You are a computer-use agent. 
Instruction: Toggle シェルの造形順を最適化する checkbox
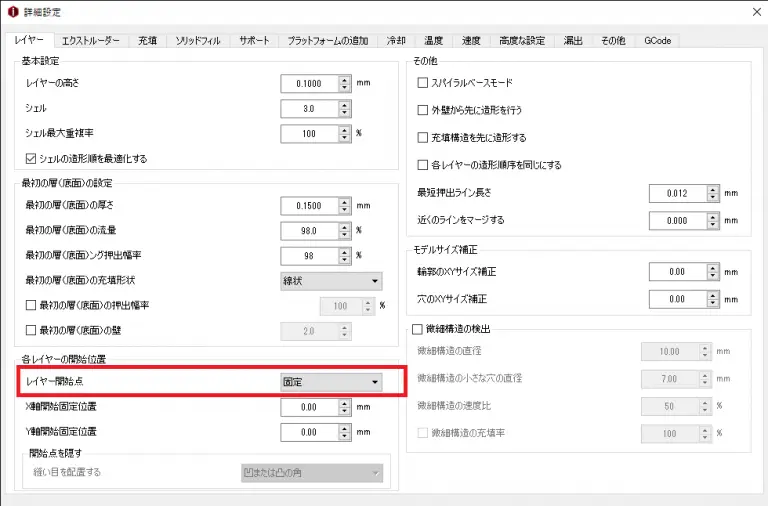(x=31, y=158)
